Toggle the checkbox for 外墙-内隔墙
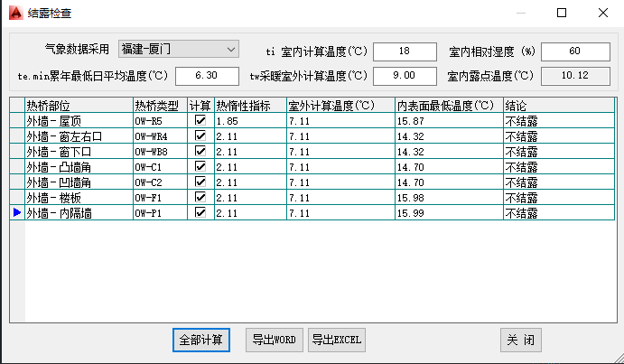The width and height of the screenshot is (624, 364). pos(200,212)
